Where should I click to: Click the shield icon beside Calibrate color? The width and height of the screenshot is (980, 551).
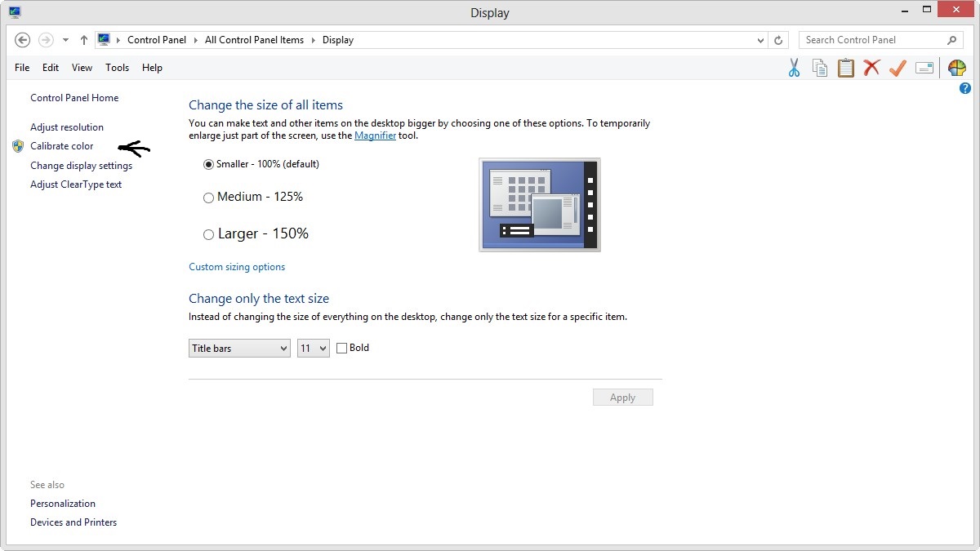click(18, 146)
